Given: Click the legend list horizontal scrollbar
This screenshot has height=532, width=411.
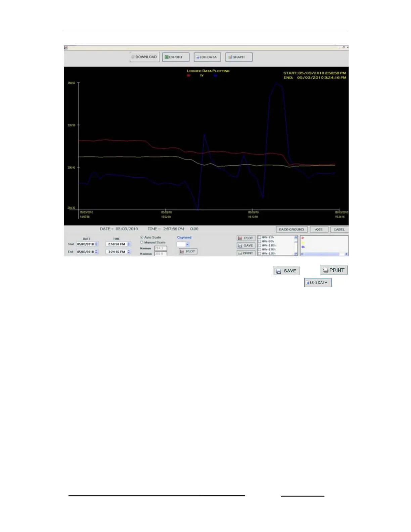Looking at the screenshot, I should [324, 254].
